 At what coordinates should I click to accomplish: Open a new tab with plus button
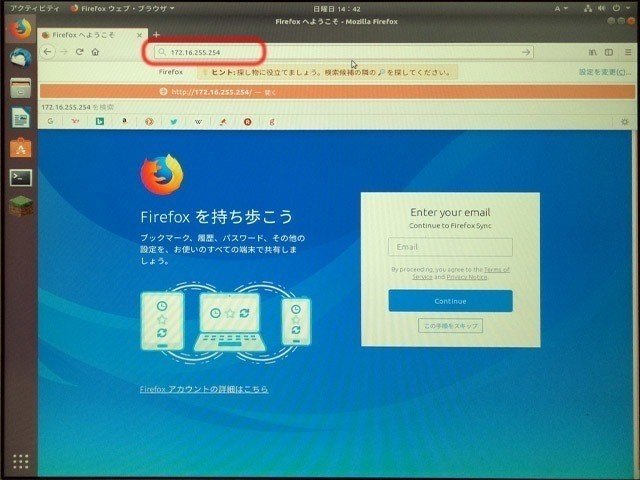(156, 35)
